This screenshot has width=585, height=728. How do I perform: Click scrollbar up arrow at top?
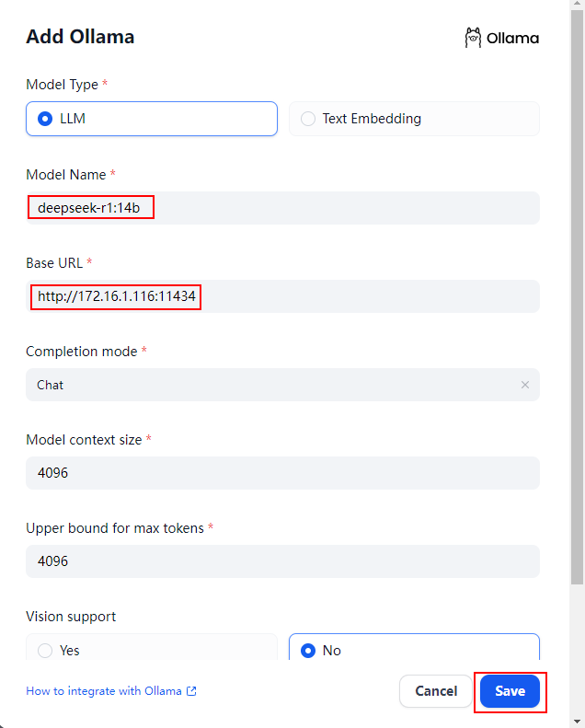point(577,5)
